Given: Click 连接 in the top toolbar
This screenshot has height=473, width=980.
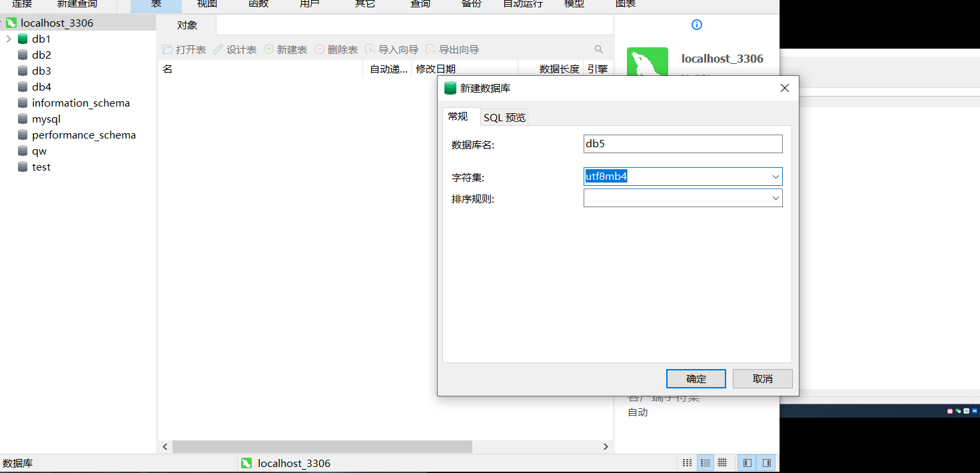Looking at the screenshot, I should (22, 4).
